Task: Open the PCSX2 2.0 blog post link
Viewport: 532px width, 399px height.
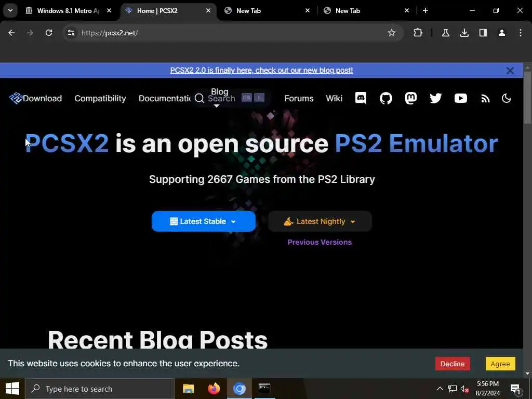Action: pyautogui.click(x=261, y=70)
